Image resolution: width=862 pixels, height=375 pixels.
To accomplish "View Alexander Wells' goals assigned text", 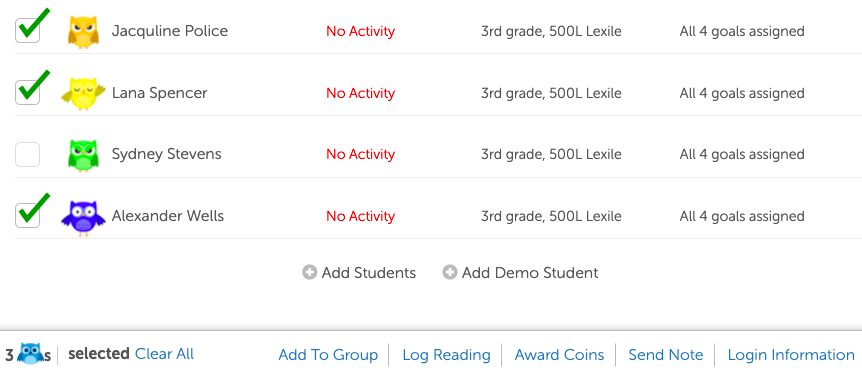I will [x=742, y=216].
